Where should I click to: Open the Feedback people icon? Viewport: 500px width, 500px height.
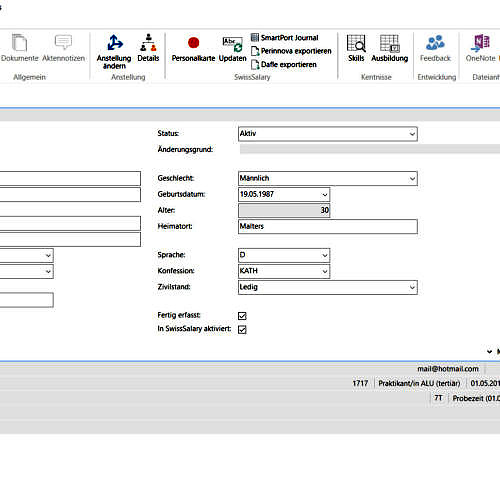pyautogui.click(x=435, y=43)
